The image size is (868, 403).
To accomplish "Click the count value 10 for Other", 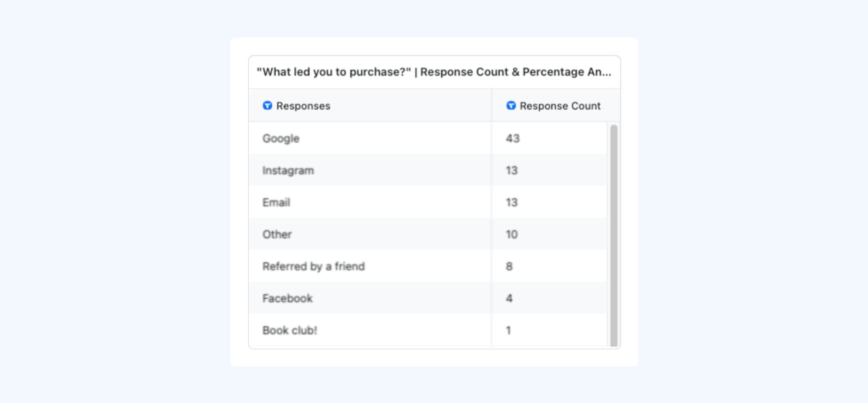I will click(x=512, y=234).
